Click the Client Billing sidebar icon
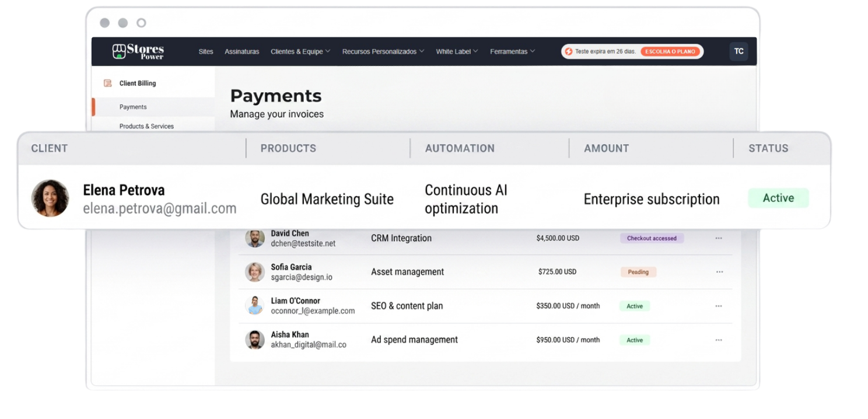Viewport: 868px width, 419px height. (107, 83)
